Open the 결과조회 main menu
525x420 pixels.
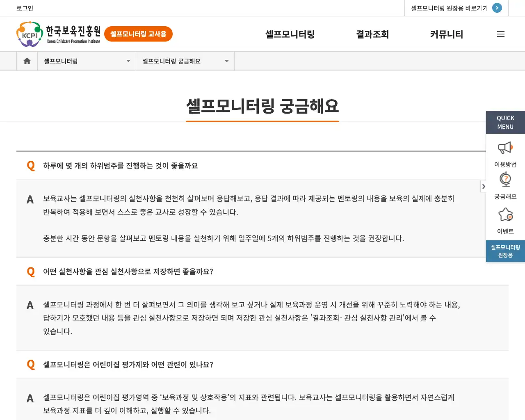[x=372, y=34]
